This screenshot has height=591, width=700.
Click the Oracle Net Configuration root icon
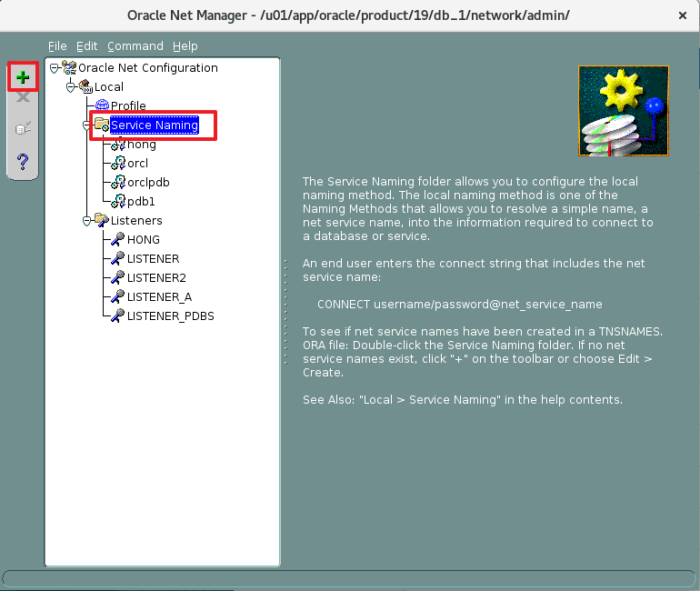tap(69, 68)
